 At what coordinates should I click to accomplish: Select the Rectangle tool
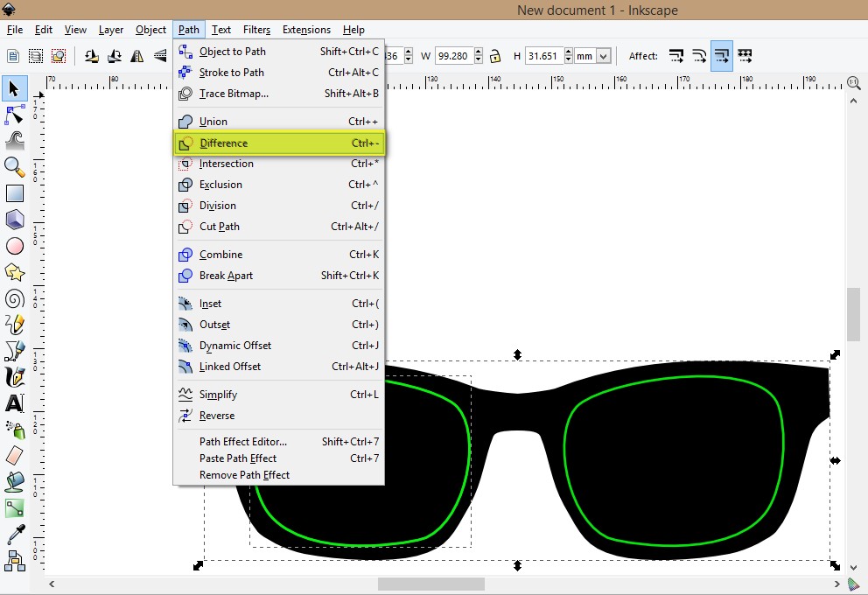[14, 193]
